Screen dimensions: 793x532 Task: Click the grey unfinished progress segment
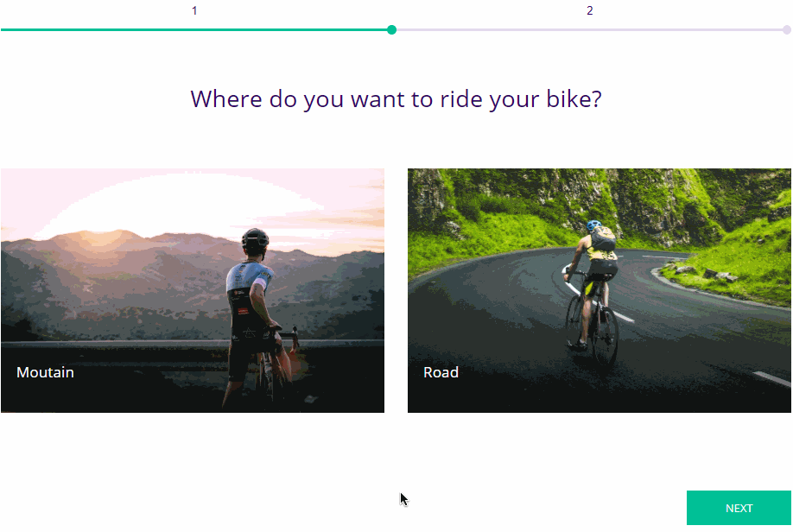(589, 30)
